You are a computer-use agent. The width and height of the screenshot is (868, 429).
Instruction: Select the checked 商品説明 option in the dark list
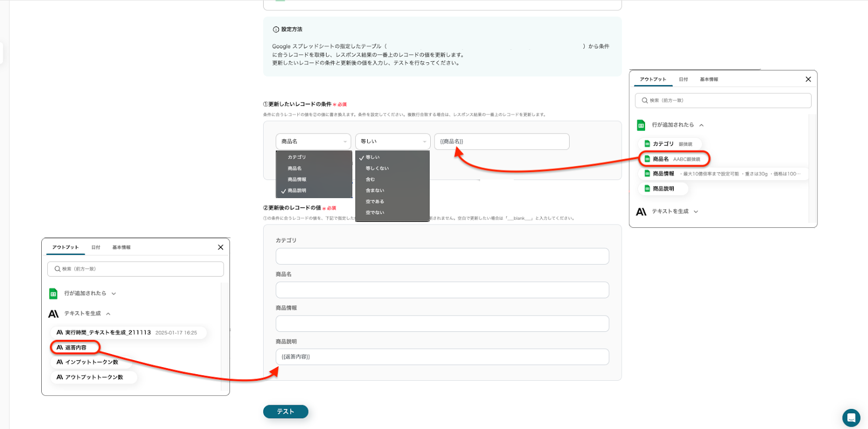(296, 191)
